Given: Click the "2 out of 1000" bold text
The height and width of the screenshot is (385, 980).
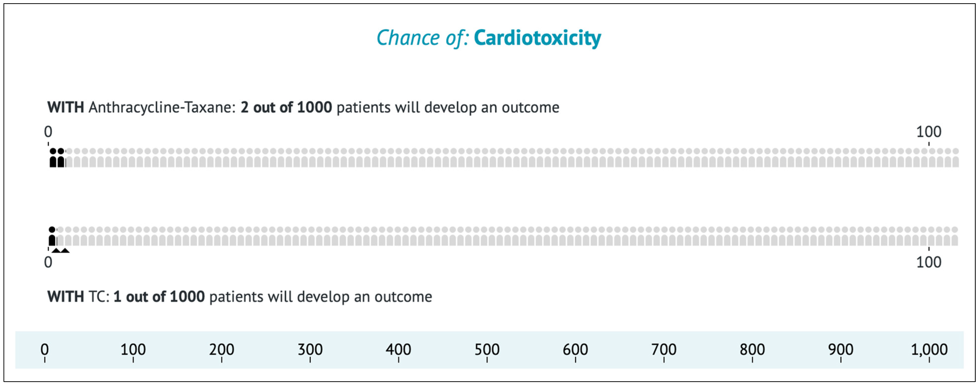Looking at the screenshot, I should (x=286, y=108).
